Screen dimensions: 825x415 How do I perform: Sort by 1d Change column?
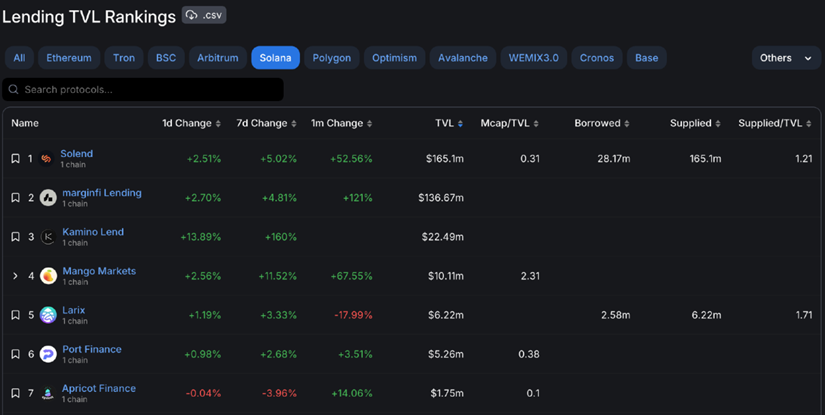coord(192,123)
